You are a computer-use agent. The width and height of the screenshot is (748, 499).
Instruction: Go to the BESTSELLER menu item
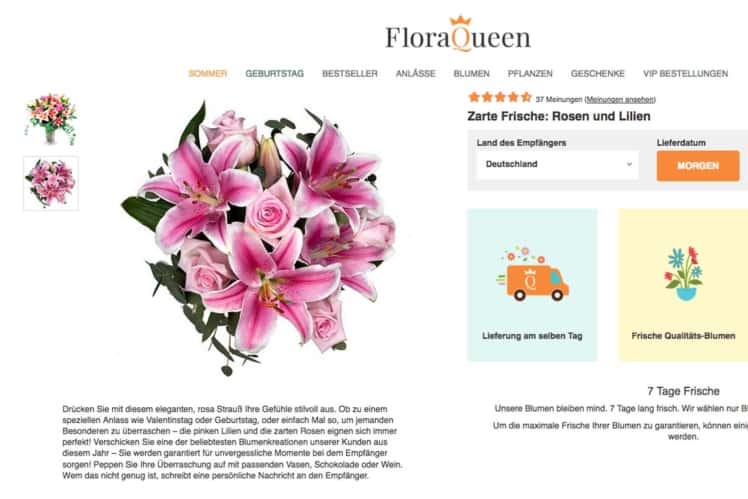coord(350,73)
